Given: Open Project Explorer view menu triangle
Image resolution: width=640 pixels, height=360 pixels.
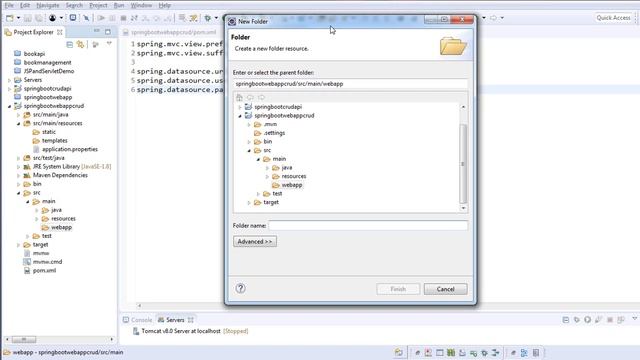Looking at the screenshot, I should pyautogui.click(x=109, y=43).
